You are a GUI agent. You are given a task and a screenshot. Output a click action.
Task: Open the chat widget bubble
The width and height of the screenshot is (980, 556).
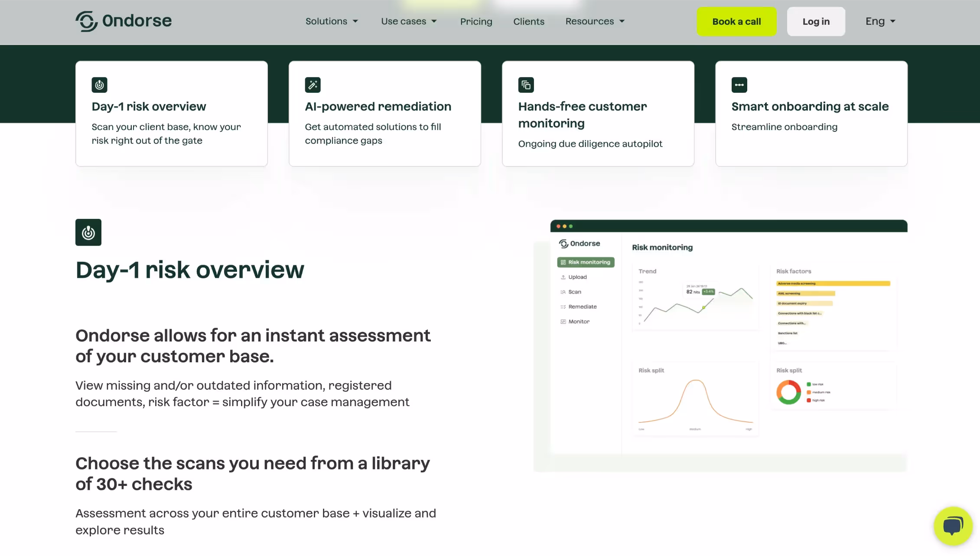pyautogui.click(x=953, y=526)
